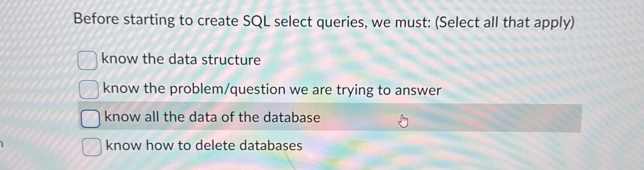The image size is (644, 170).
Task: Check the 'know all the data of the database' option
Action: (90, 118)
